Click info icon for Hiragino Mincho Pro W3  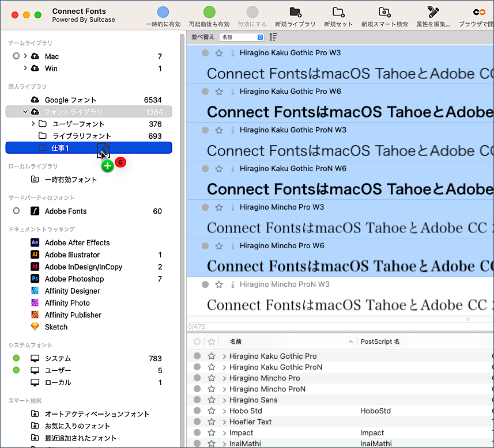point(232,207)
